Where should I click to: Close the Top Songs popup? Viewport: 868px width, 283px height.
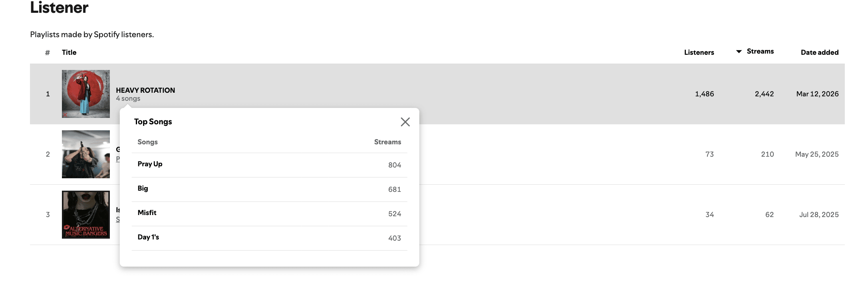pos(405,122)
